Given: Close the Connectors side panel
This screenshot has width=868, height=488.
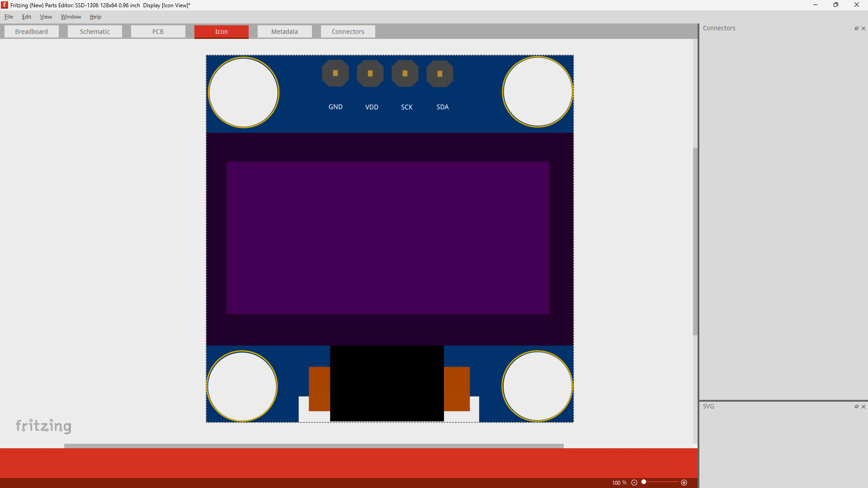Looking at the screenshot, I should click(x=864, y=28).
